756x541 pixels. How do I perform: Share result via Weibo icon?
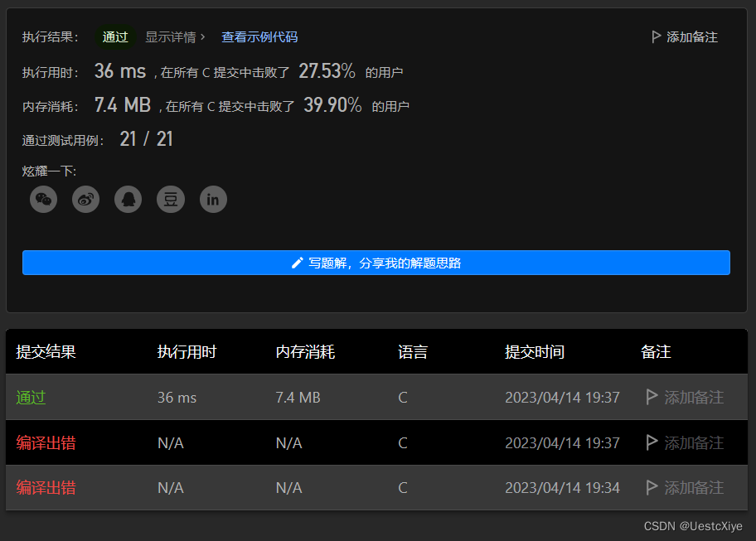point(86,200)
